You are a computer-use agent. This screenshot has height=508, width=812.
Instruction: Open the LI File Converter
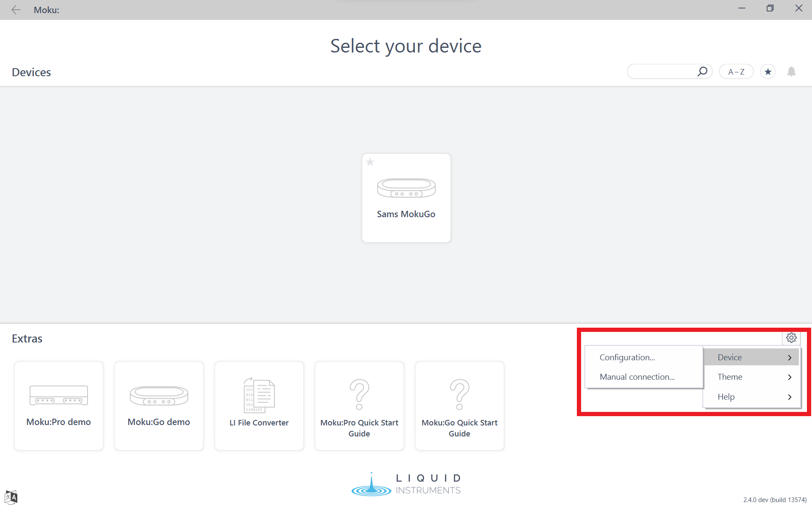point(259,406)
